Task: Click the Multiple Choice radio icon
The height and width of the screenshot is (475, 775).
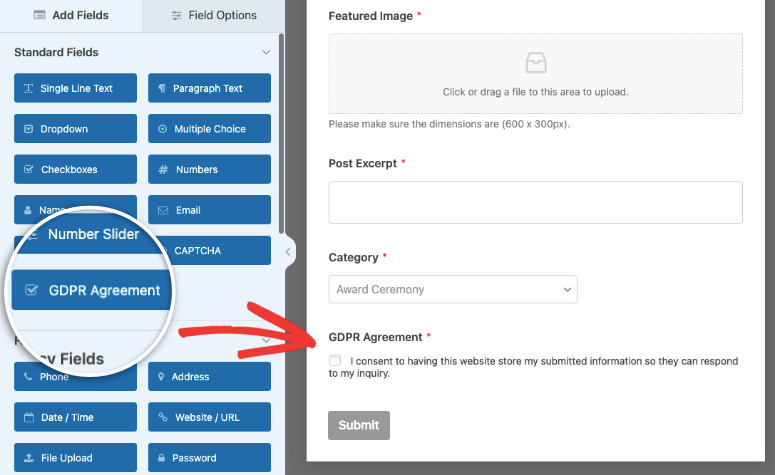Action: (162, 129)
